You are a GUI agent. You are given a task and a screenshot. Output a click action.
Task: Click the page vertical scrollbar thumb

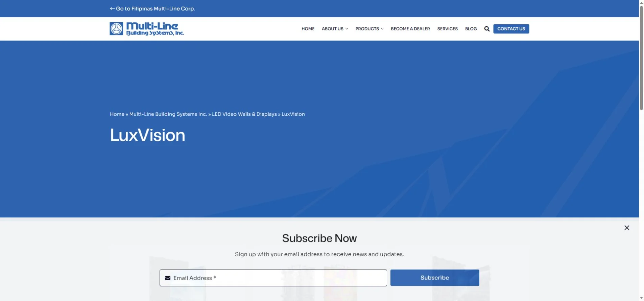[641, 57]
